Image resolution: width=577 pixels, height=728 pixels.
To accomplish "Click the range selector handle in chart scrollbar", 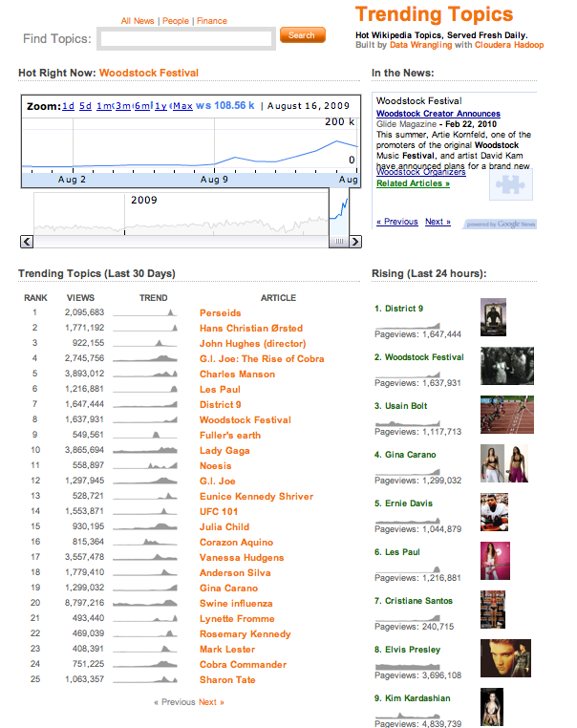I will (x=339, y=242).
